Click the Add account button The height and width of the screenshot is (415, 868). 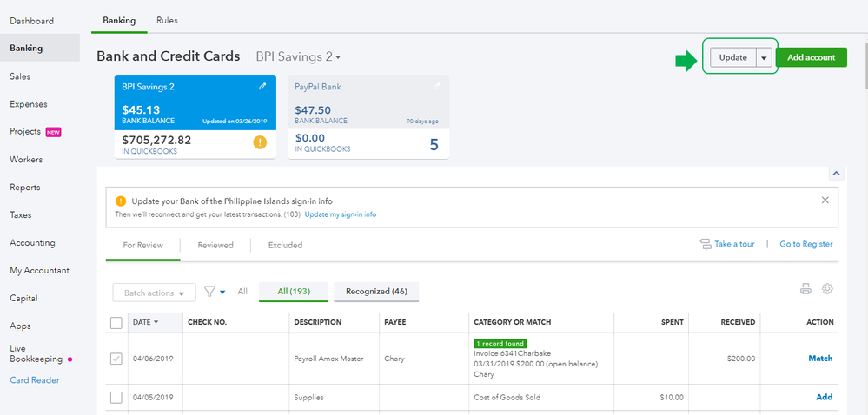pyautogui.click(x=811, y=58)
